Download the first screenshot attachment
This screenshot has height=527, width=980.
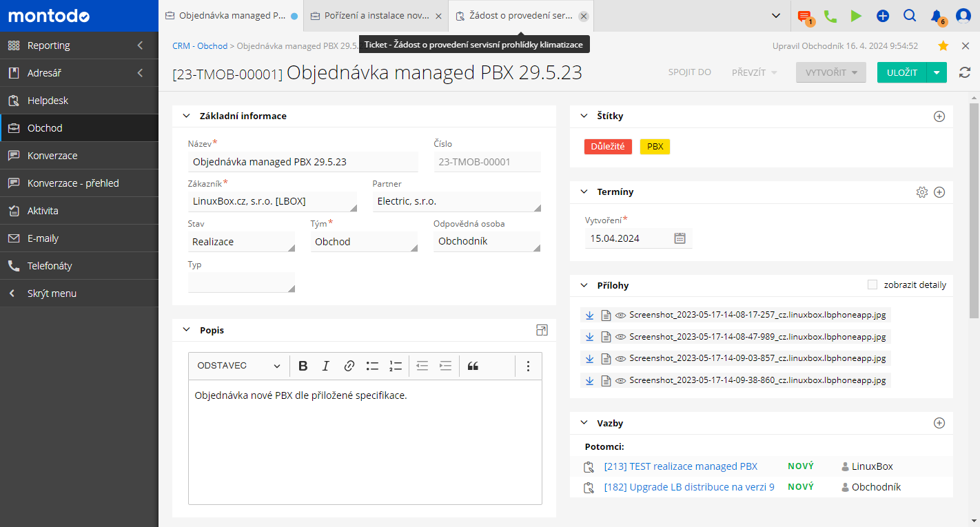click(x=589, y=316)
